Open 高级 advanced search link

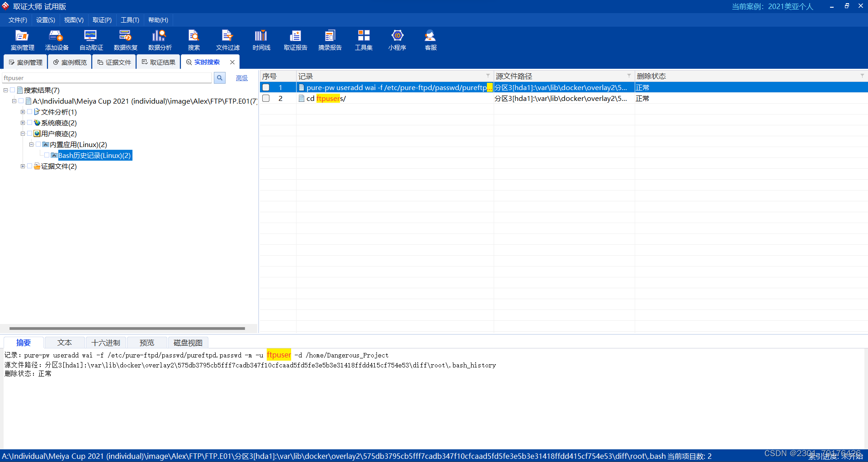tap(242, 78)
